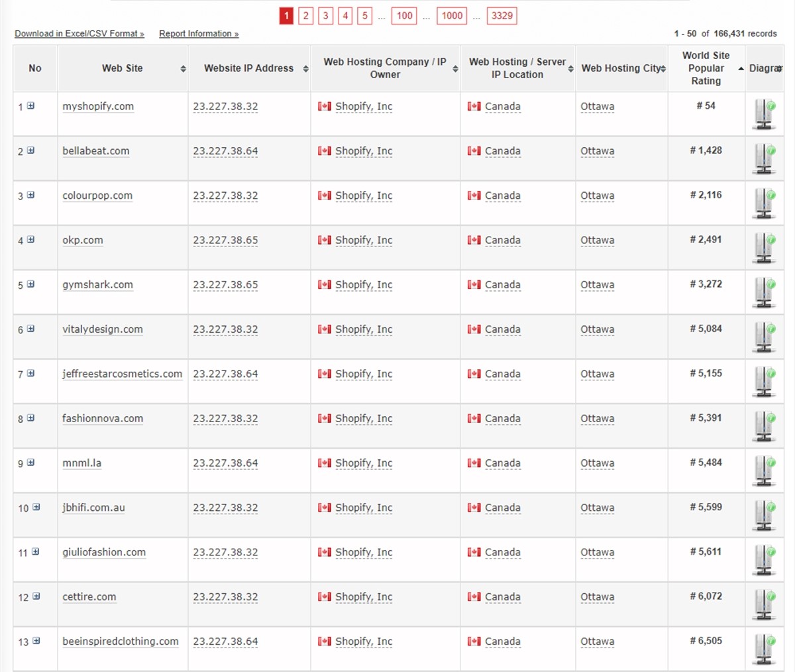Image resolution: width=795 pixels, height=672 pixels.
Task: Open Report Information link
Action: pyautogui.click(x=199, y=34)
